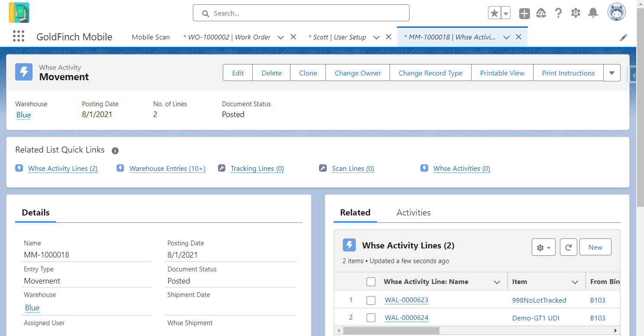The height and width of the screenshot is (336, 644).
Task: Click the Warehouse Entries quick link icon
Action: pos(120,168)
